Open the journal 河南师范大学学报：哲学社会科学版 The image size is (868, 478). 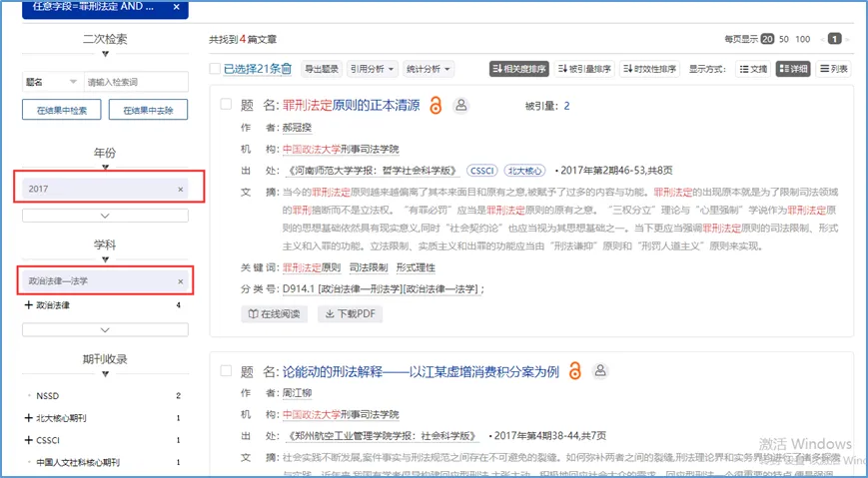click(375, 171)
